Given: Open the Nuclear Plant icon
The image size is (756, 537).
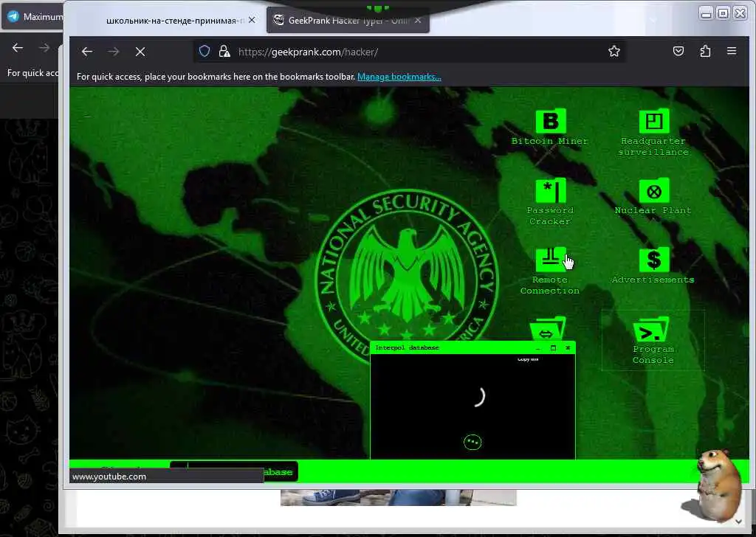Looking at the screenshot, I should (654, 191).
